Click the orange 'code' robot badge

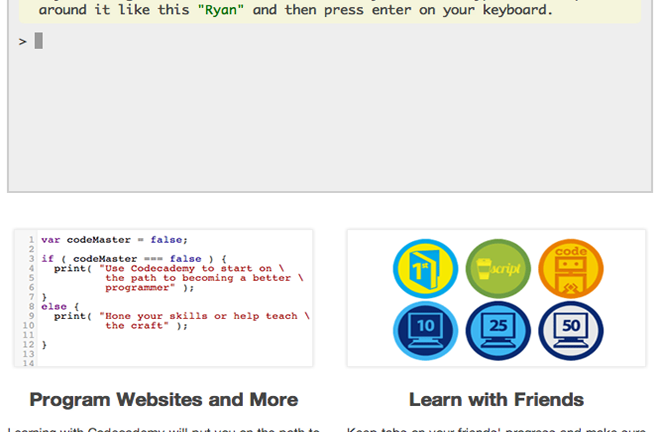(x=570, y=270)
